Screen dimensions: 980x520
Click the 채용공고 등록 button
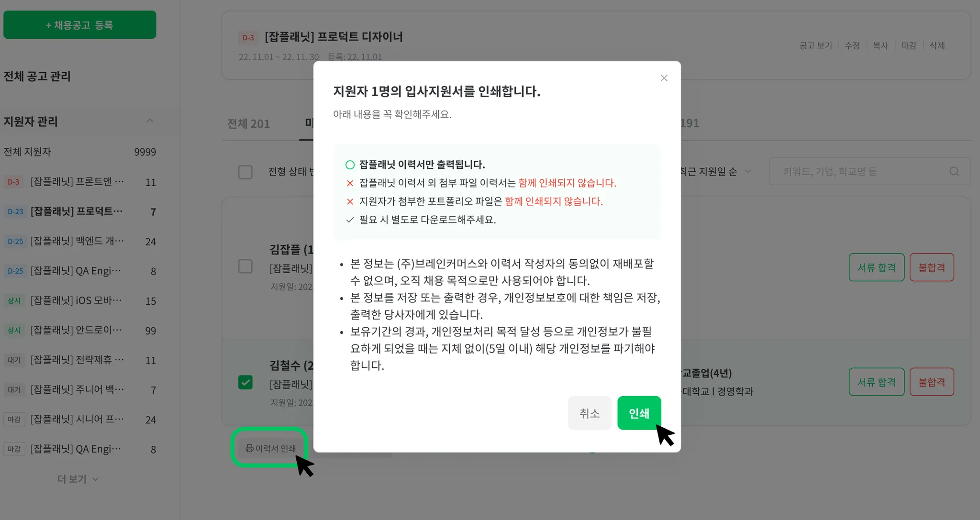(80, 25)
